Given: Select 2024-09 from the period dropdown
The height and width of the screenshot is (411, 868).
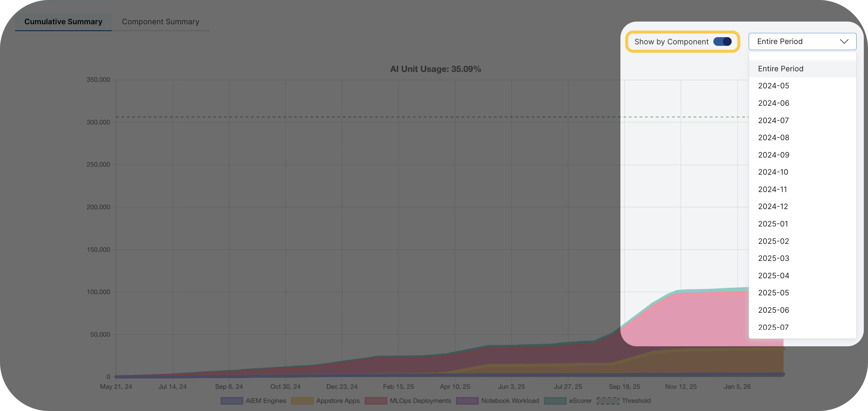Looking at the screenshot, I should [x=773, y=155].
